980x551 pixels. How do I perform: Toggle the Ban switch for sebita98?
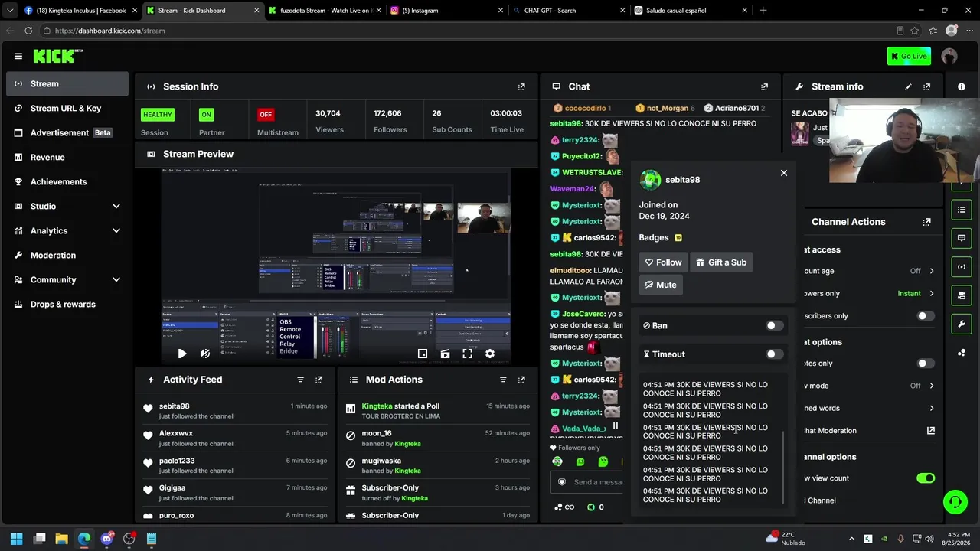pyautogui.click(x=774, y=326)
